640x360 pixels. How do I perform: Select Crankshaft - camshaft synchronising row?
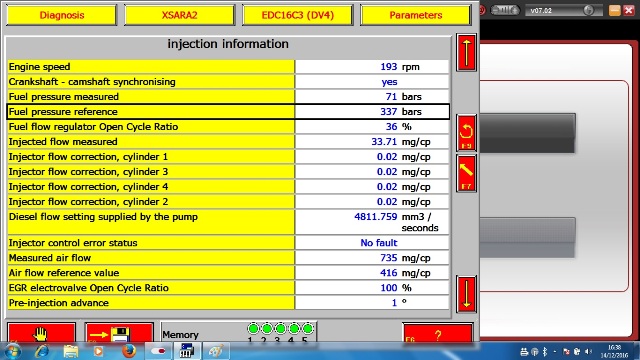point(229,82)
